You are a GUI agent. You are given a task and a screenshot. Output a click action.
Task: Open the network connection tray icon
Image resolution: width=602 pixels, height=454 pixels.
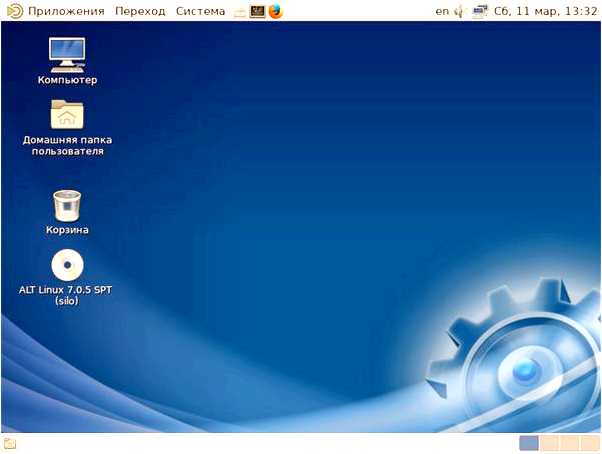click(x=480, y=12)
